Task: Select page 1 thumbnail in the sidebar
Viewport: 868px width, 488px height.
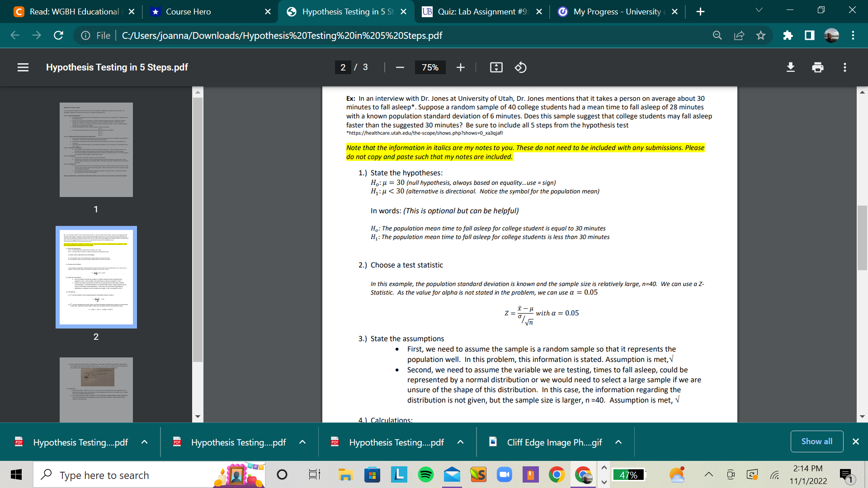Action: tap(96, 150)
